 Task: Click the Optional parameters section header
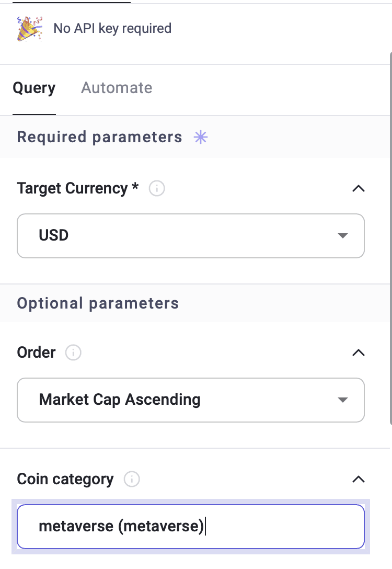[98, 303]
